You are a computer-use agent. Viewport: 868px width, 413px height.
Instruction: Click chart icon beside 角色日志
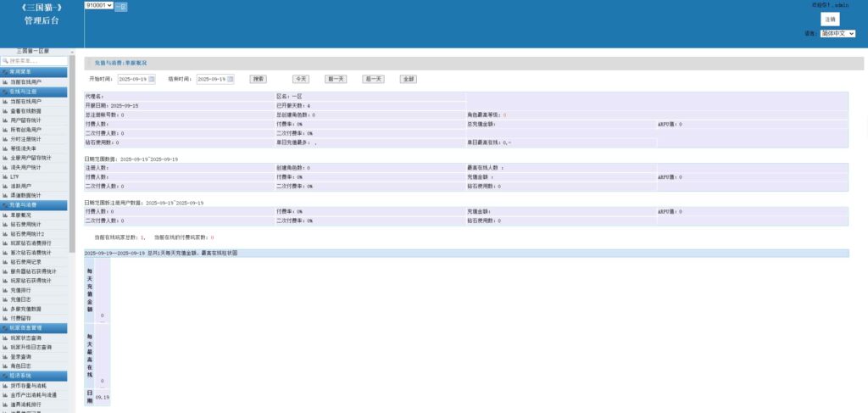4,366
